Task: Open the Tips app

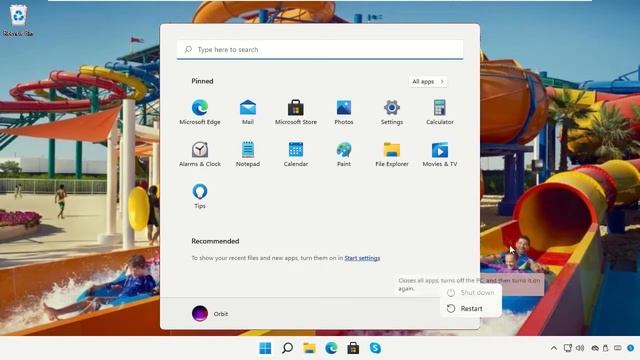Action: 200,196
